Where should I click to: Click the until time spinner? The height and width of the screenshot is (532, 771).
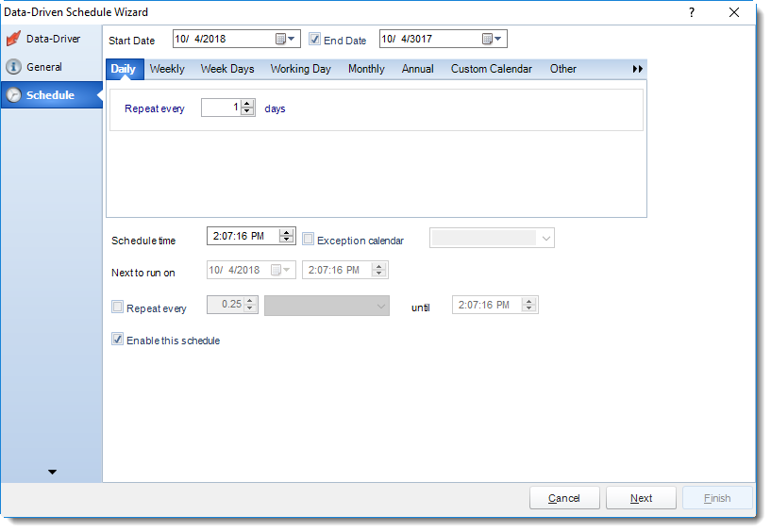tap(529, 305)
